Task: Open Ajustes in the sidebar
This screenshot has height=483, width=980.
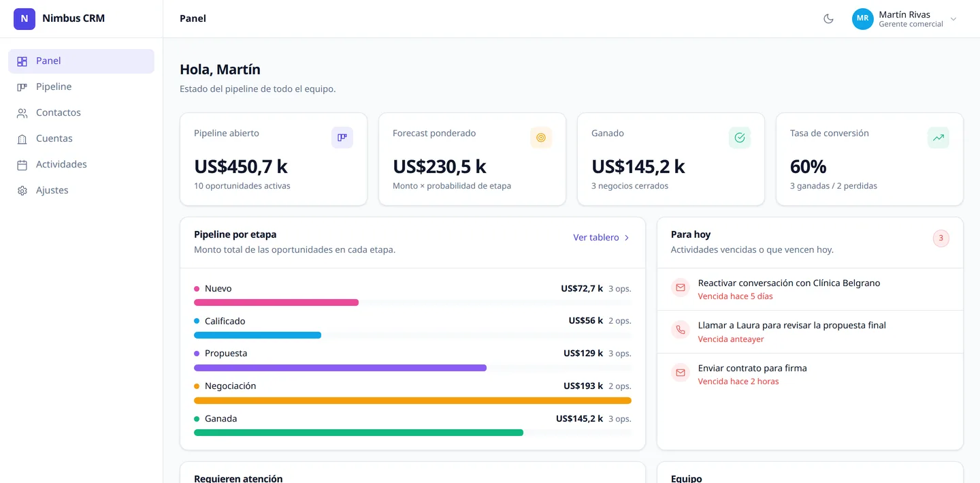Action: [x=81, y=191]
